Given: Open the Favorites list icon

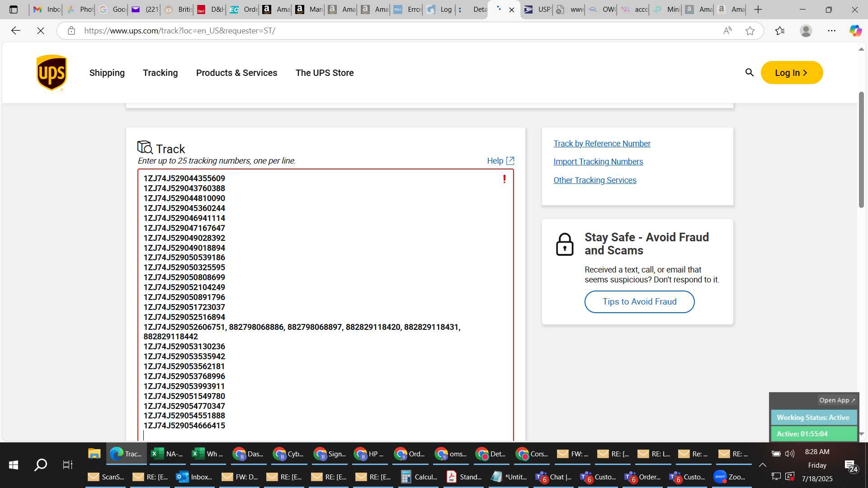Looking at the screenshot, I should [780, 31].
